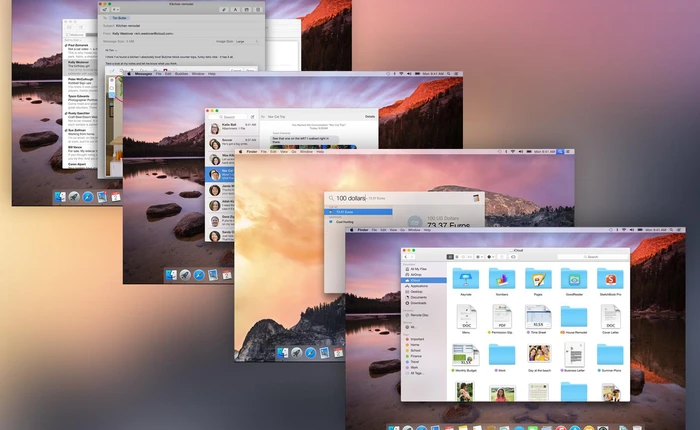Image resolution: width=700 pixels, height=430 pixels.
Task: Go back in the iCloud Finder window
Action: click(406, 257)
